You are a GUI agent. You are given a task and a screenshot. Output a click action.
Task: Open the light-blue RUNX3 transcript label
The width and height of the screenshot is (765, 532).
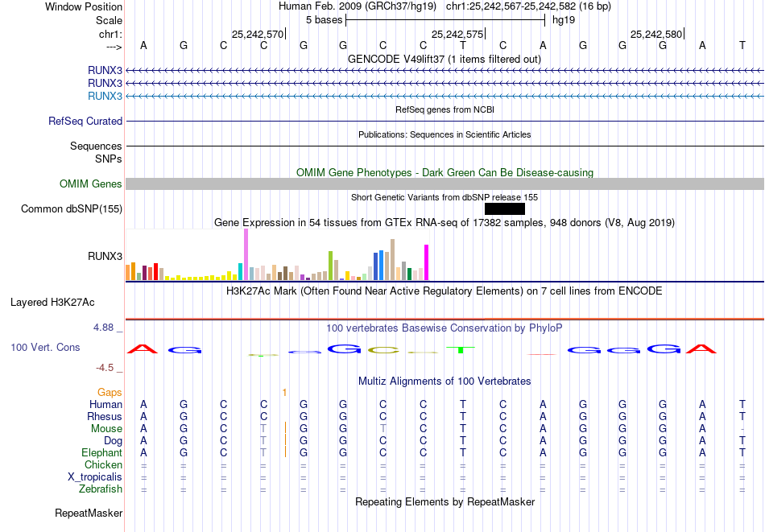(105, 96)
